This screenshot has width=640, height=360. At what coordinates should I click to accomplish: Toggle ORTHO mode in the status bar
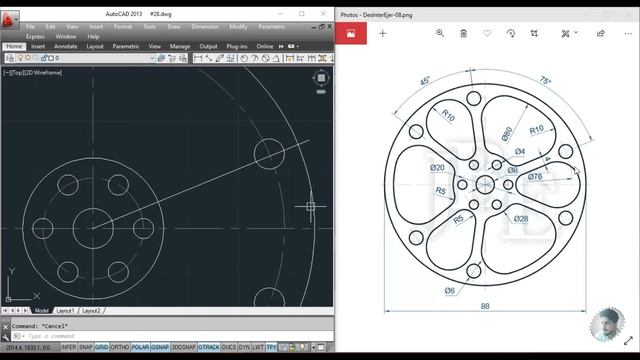click(120, 347)
